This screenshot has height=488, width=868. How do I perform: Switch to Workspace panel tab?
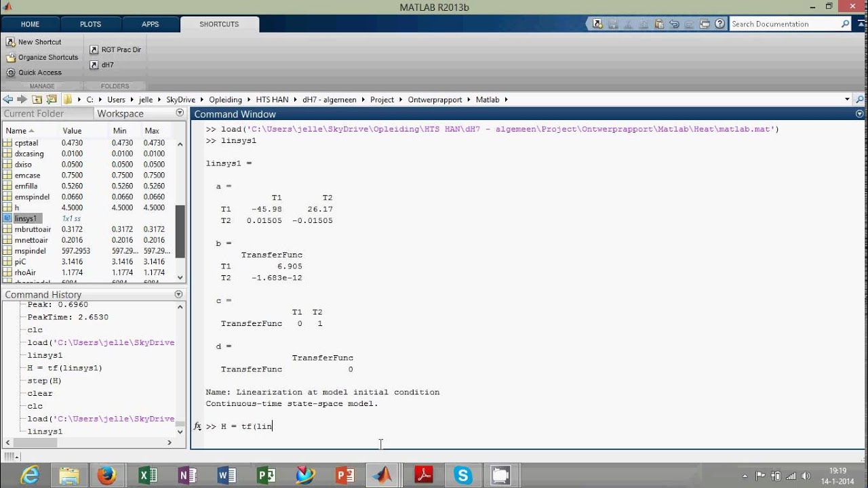pyautogui.click(x=120, y=113)
